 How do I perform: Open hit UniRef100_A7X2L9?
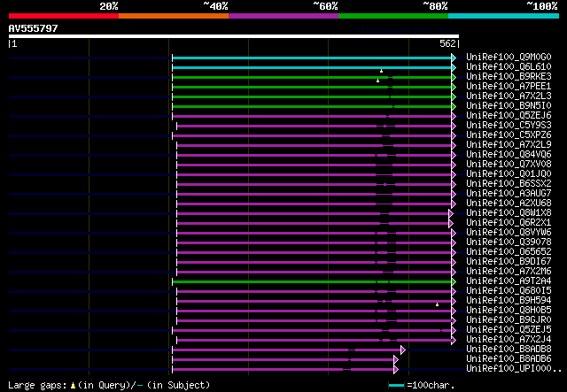click(509, 145)
